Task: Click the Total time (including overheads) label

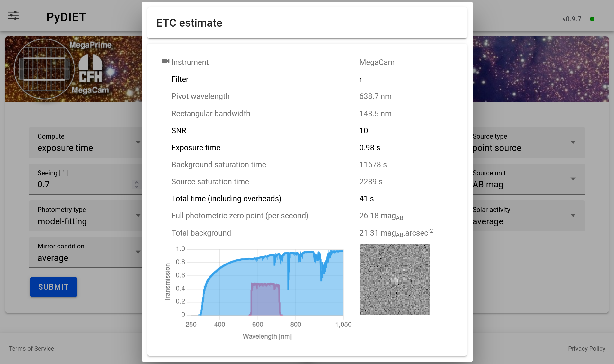Action: click(x=226, y=199)
